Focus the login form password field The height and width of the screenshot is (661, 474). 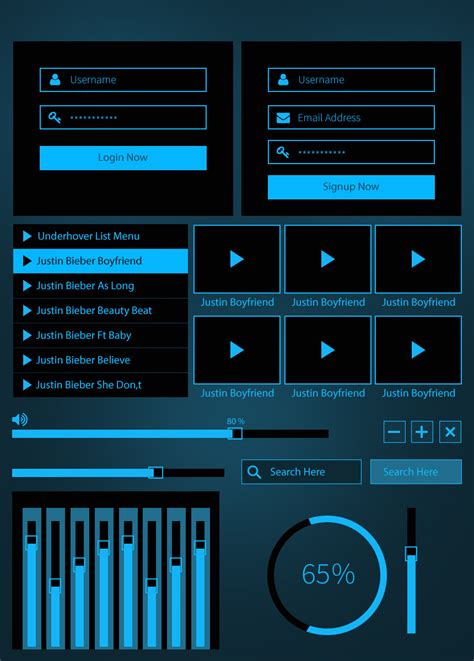pyautogui.click(x=123, y=117)
